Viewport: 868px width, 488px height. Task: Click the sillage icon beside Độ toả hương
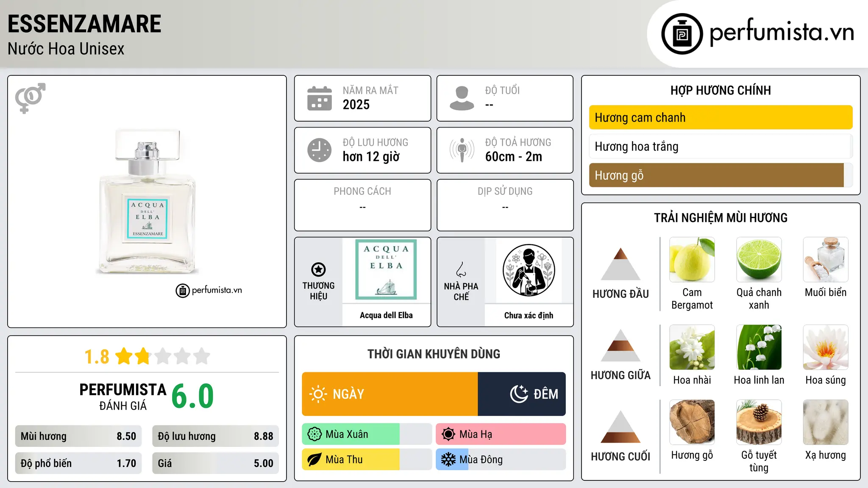[462, 150]
